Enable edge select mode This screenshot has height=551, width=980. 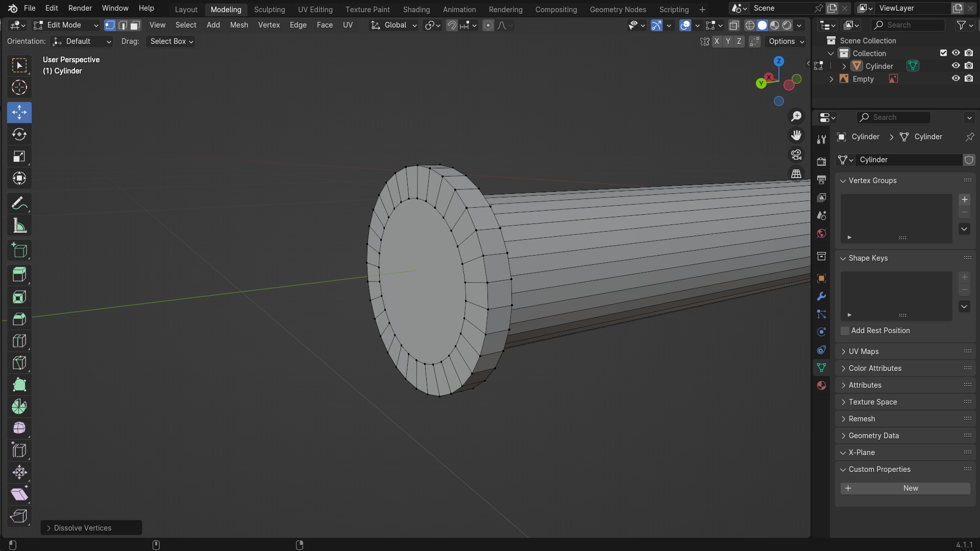122,25
